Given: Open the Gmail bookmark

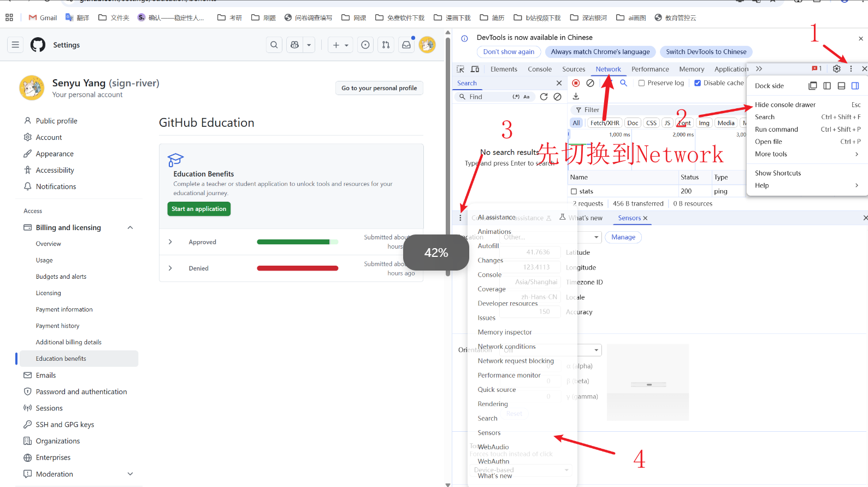Looking at the screenshot, I should 43,17.
